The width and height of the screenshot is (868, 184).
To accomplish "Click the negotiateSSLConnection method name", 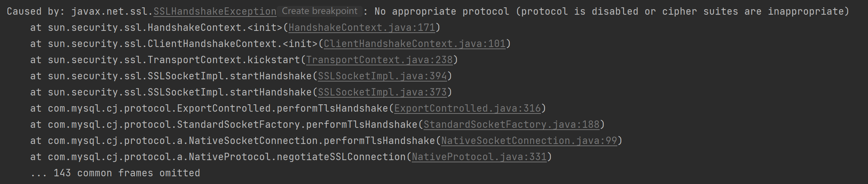I will [x=341, y=157].
